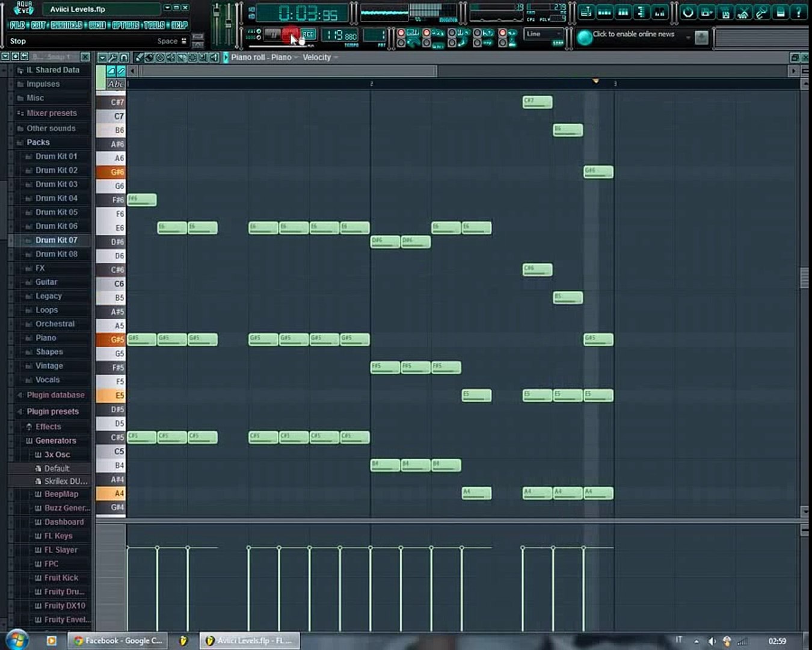Click the piano roll horizontal scrollbar

click(x=289, y=71)
